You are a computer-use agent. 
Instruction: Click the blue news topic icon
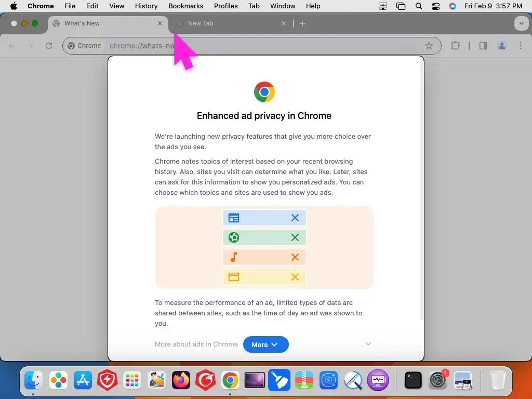(x=234, y=218)
